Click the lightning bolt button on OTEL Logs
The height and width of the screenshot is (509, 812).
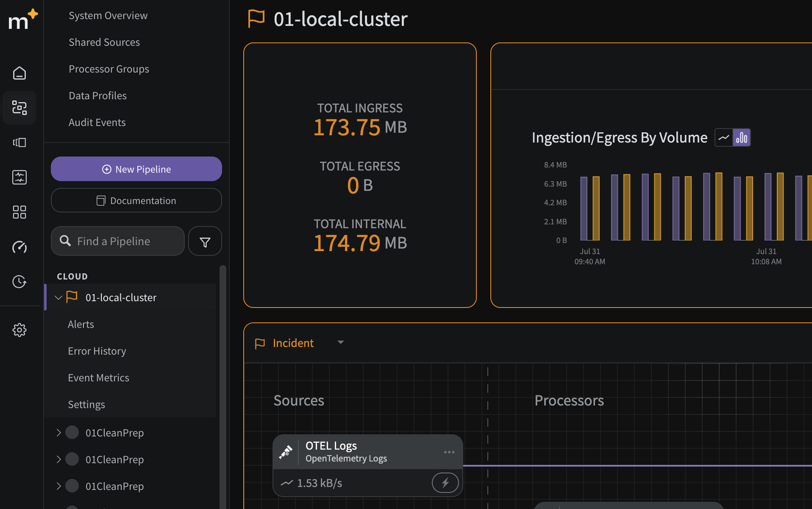tap(445, 483)
